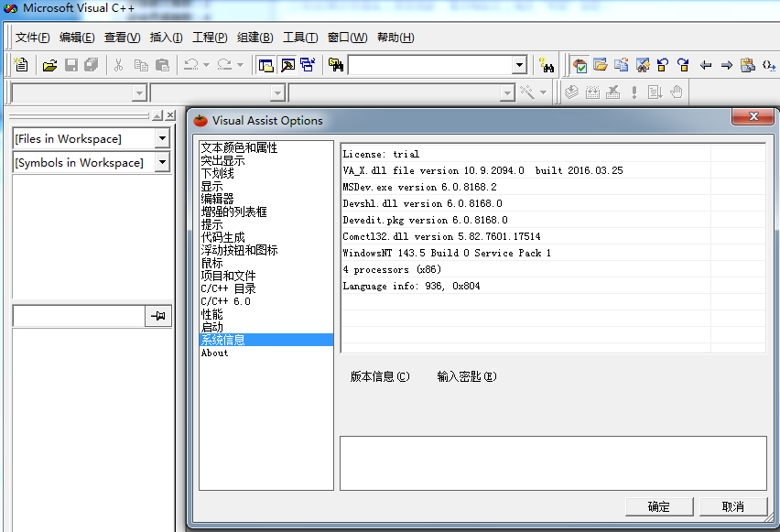Image resolution: width=780 pixels, height=532 pixels.
Task: Create a new text file from toolbar
Action: coord(21,65)
